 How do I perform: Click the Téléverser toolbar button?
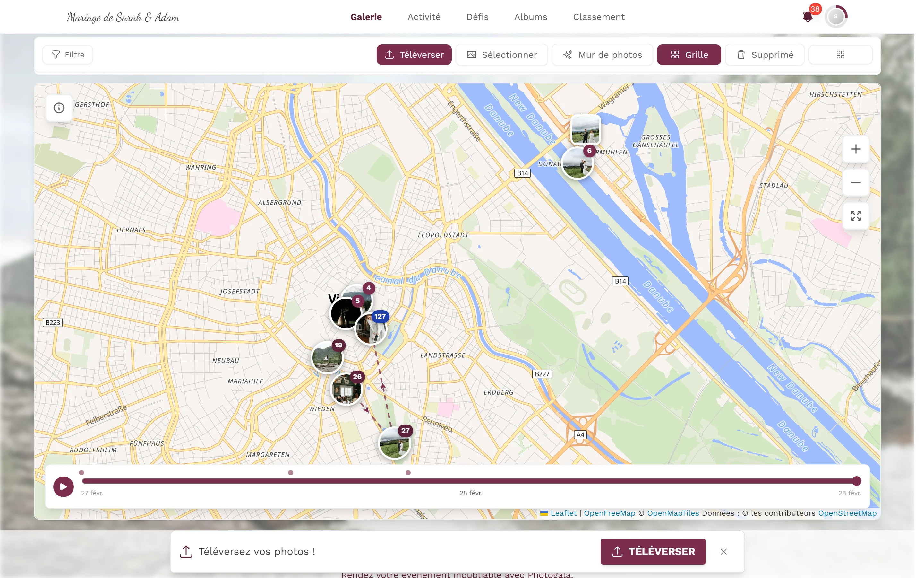point(414,55)
